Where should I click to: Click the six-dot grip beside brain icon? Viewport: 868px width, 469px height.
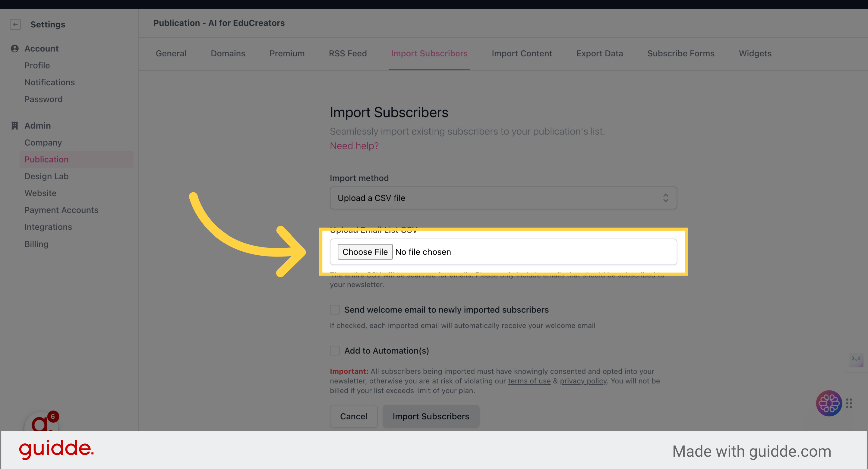coord(849,403)
